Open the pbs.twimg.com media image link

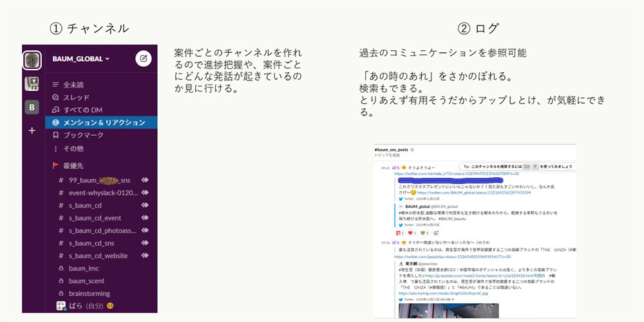(x=443, y=294)
